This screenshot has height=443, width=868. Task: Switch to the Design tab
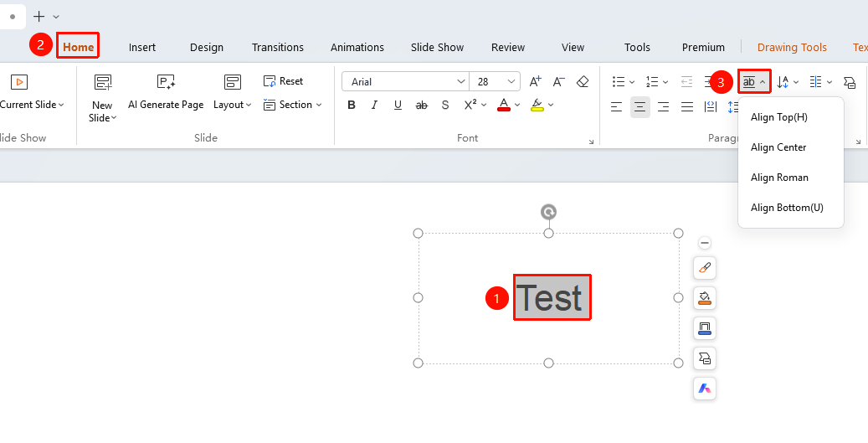[x=207, y=47]
